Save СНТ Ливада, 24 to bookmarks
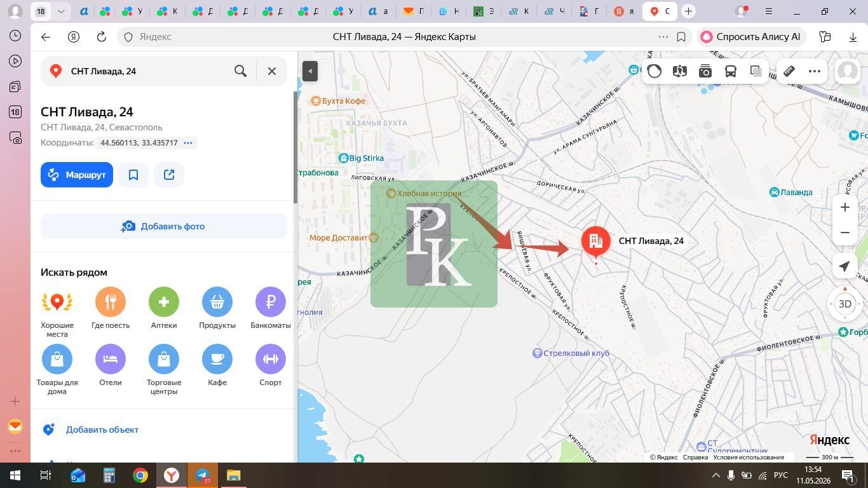Viewport: 868px width, 488px height. [x=133, y=175]
